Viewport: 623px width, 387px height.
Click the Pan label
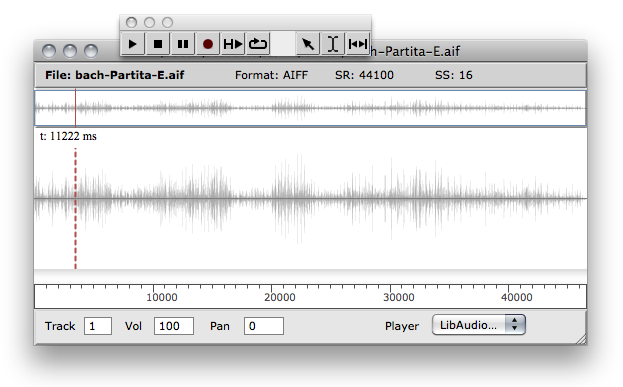[x=220, y=326]
